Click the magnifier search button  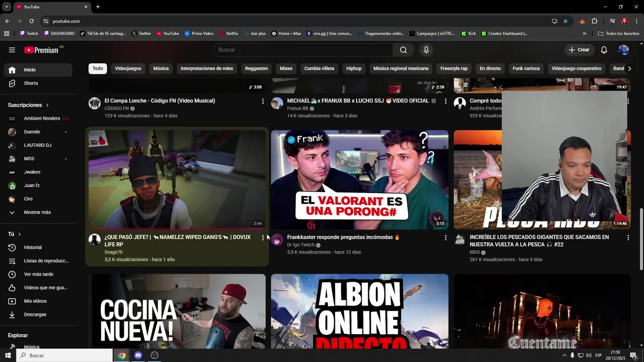pyautogui.click(x=404, y=50)
